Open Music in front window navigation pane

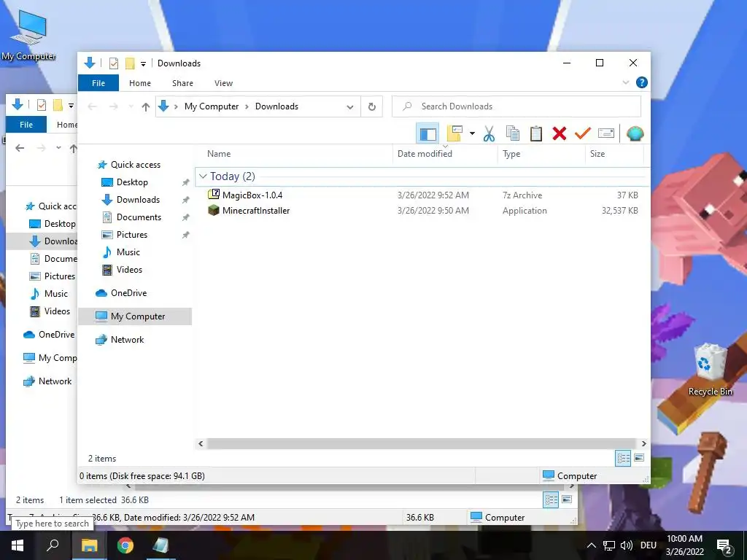(x=128, y=252)
